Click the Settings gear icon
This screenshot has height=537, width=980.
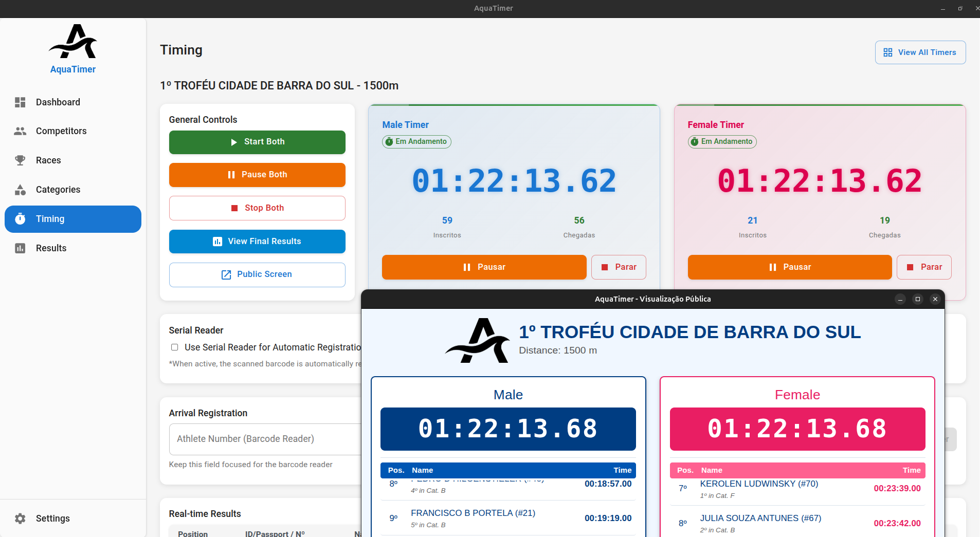point(20,519)
